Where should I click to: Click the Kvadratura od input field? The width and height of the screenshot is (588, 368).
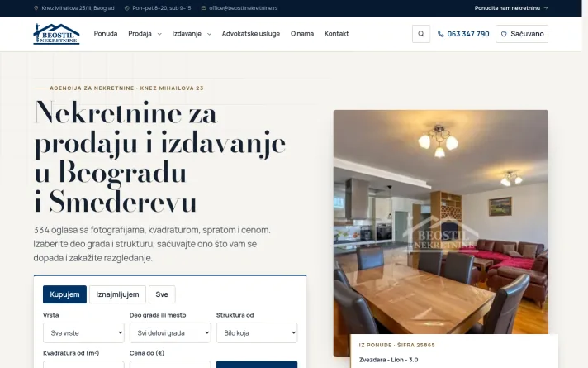83,365
